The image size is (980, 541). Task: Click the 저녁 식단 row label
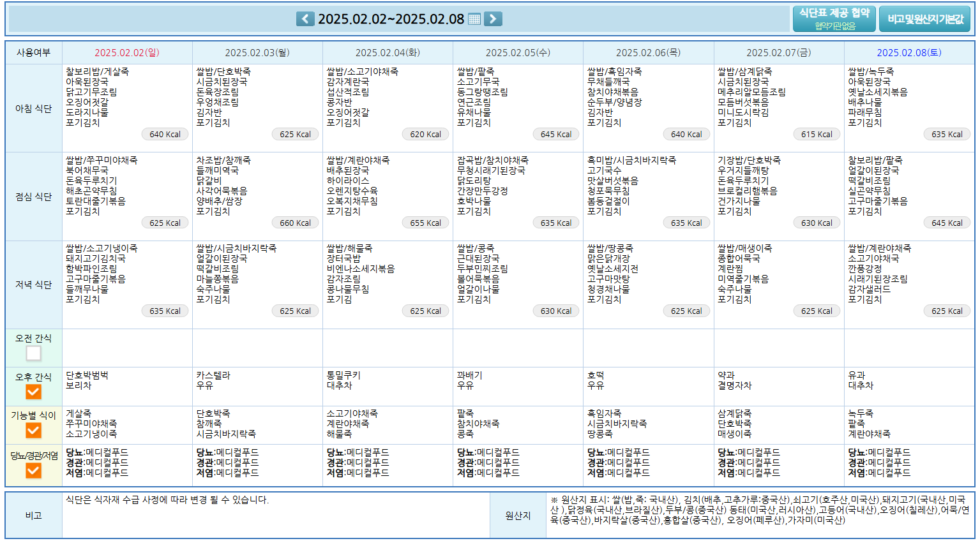[34, 285]
